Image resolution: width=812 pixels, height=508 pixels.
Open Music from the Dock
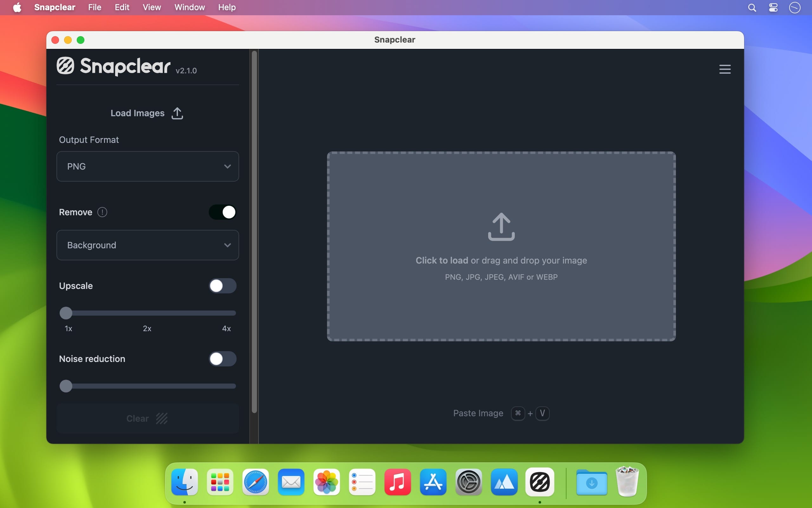coord(398,482)
